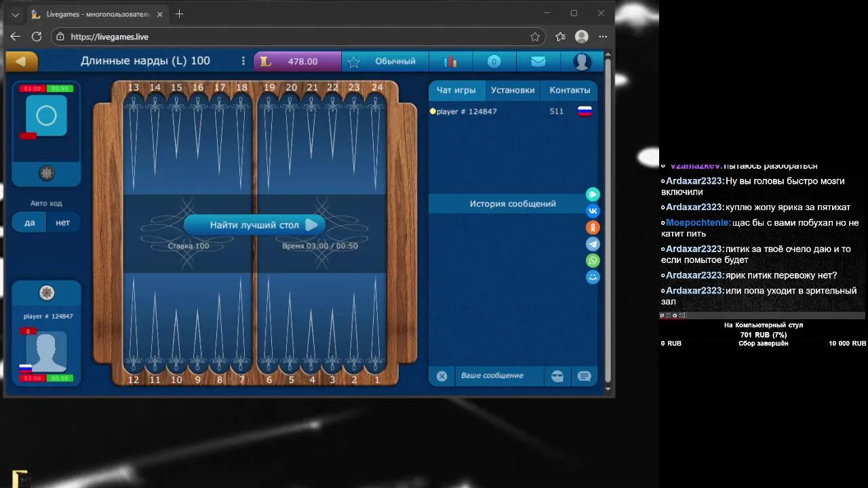Click the player # 124847 avatar silhouette
This screenshot has width=868, height=488.
46,352
